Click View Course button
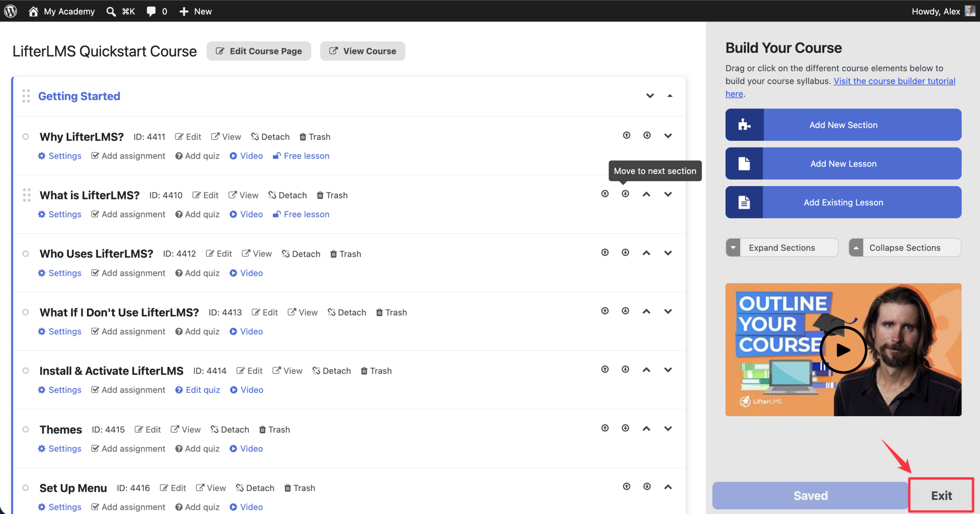Image resolution: width=980 pixels, height=514 pixels. pyautogui.click(x=363, y=51)
